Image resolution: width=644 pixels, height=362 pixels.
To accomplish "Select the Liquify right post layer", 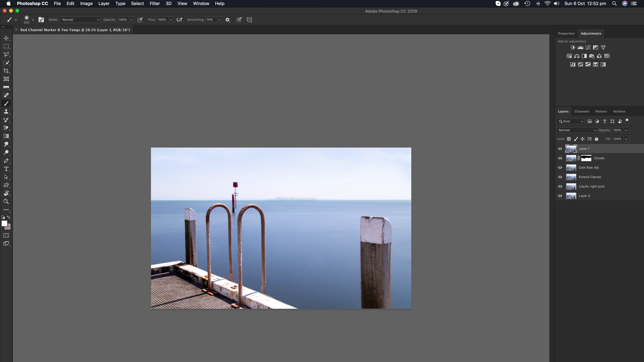I will coord(591,186).
